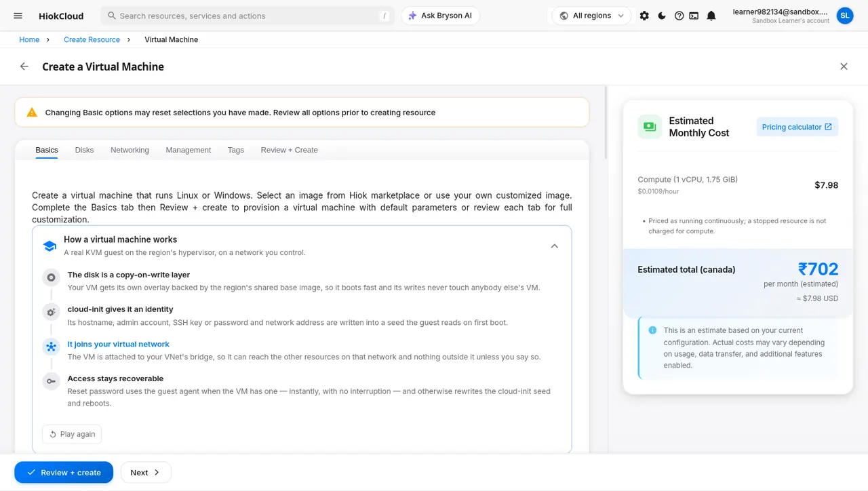Click the blue info icon in estimate note
This screenshot has height=491, width=868.
652,330
